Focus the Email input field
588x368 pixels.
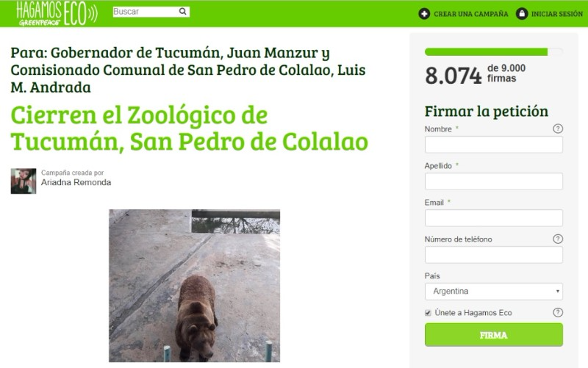(493, 217)
